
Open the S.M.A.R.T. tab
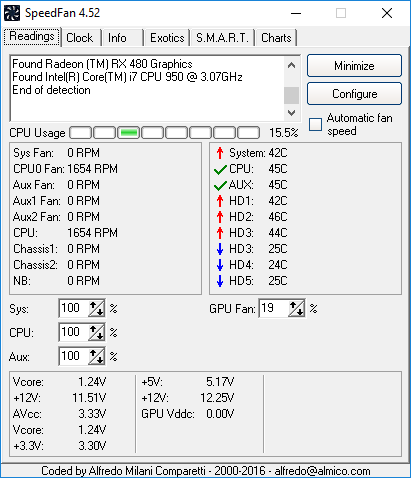tap(222, 38)
